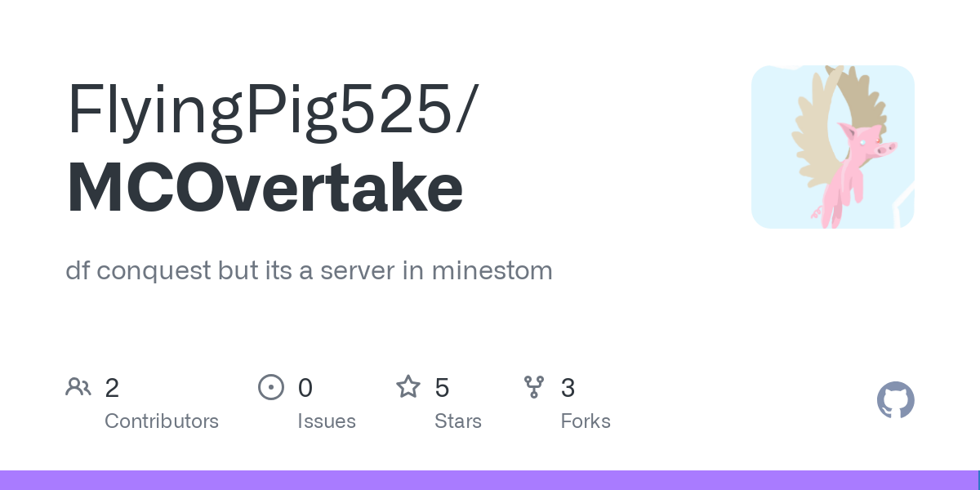Select the repository description text
980x490 pixels.
click(309, 270)
